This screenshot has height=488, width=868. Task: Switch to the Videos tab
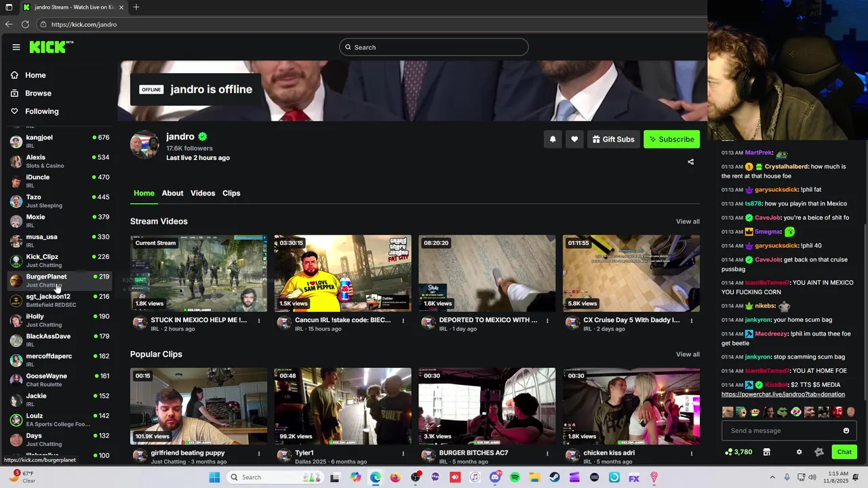[203, 193]
